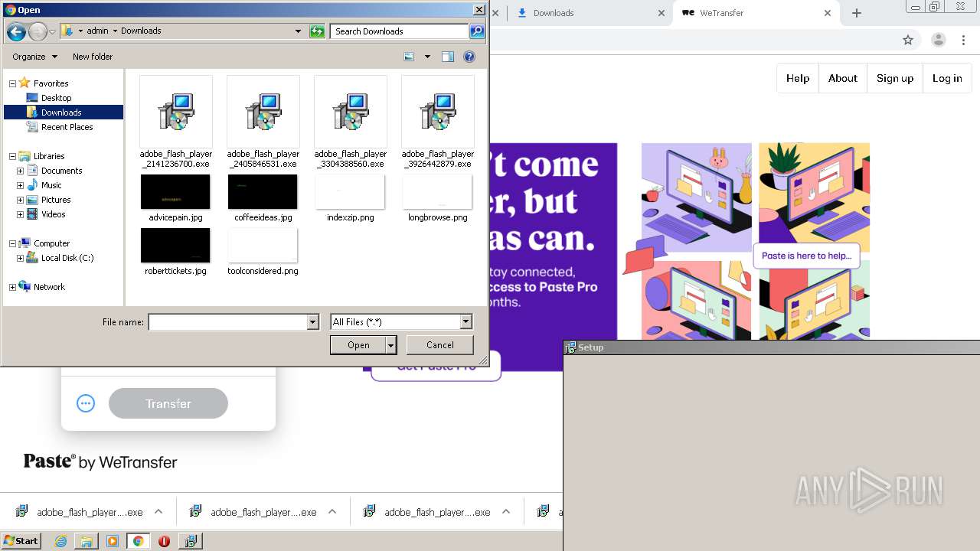Click the Search Downloads field
Screen dimensions: 980x551
(x=400, y=31)
